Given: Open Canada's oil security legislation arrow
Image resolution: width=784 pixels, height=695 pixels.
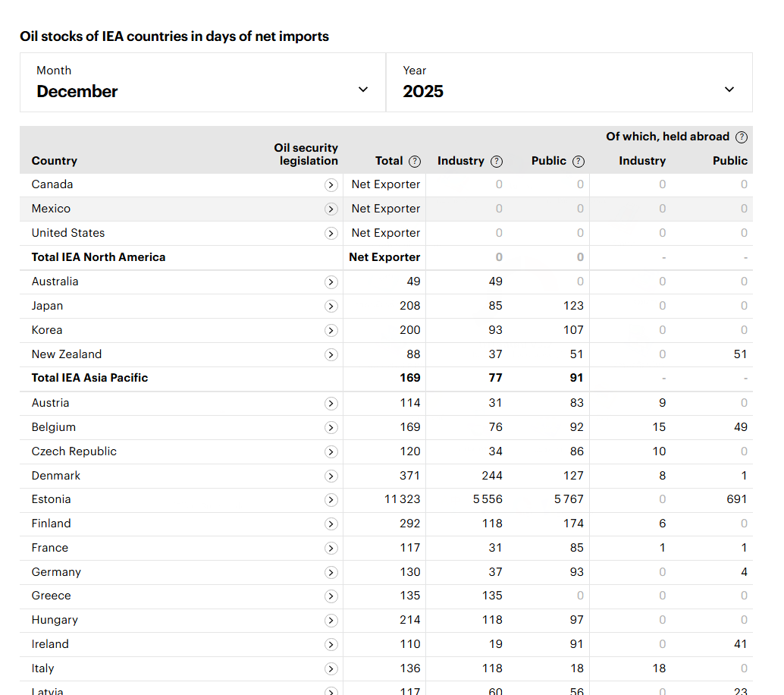Looking at the screenshot, I should [331, 185].
